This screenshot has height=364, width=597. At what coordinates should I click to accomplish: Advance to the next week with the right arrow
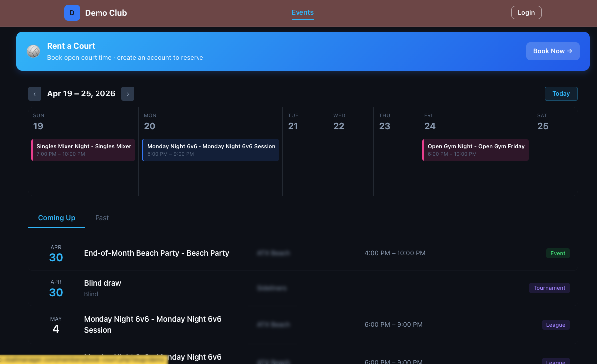(128, 93)
